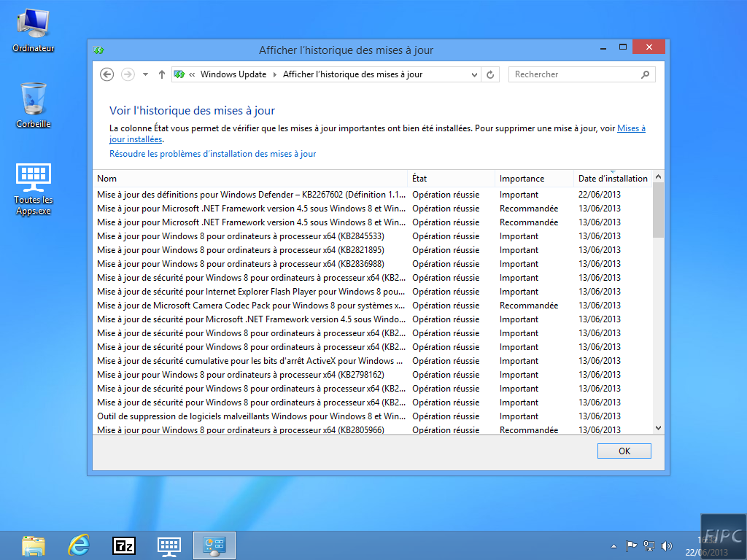Select the Ordinateur desktop icon
This screenshot has width=747, height=560.
34,30
